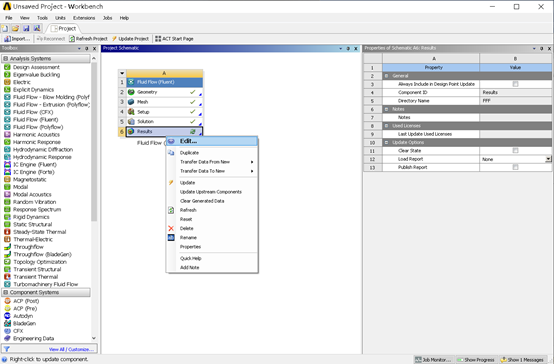Screen dimensions: 554x364
Task: Select Design Assessment icon in toolbox
Action: (7, 67)
